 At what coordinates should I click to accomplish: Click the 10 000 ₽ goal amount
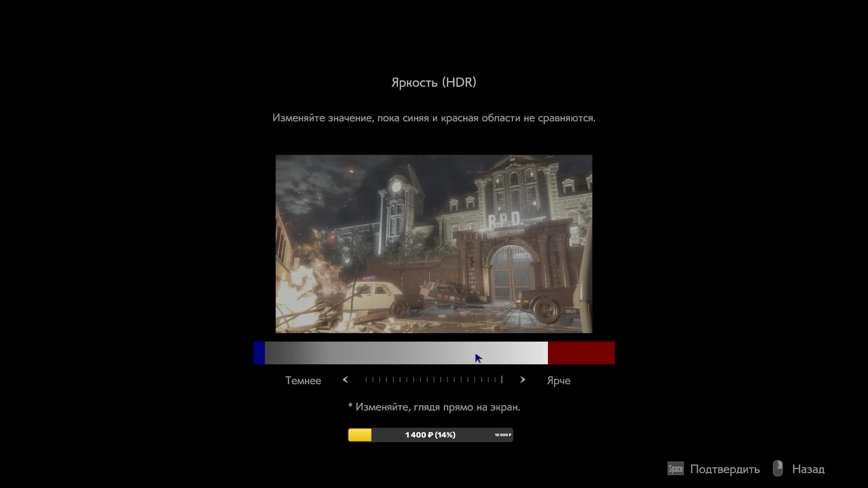[503, 435]
